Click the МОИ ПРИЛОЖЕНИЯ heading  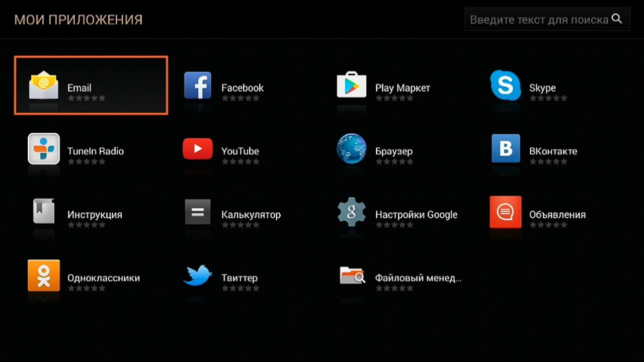point(78,20)
